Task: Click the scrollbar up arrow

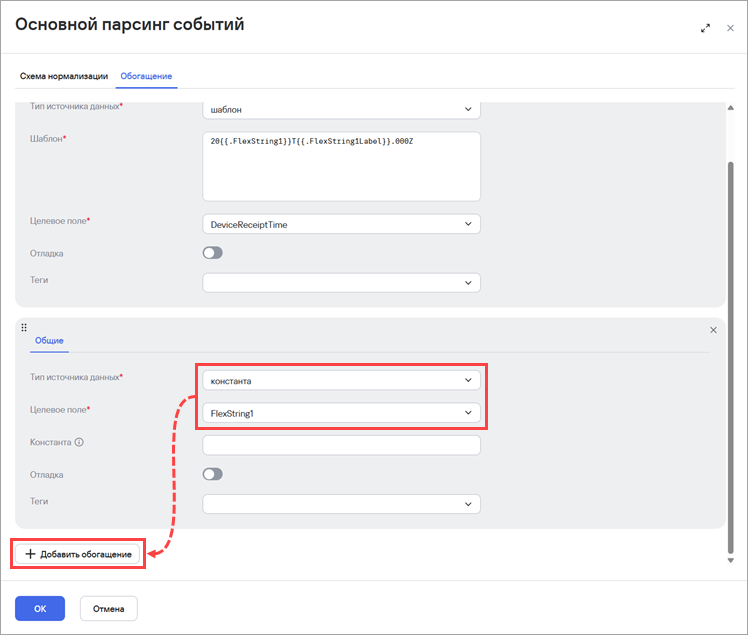Action: tap(730, 108)
